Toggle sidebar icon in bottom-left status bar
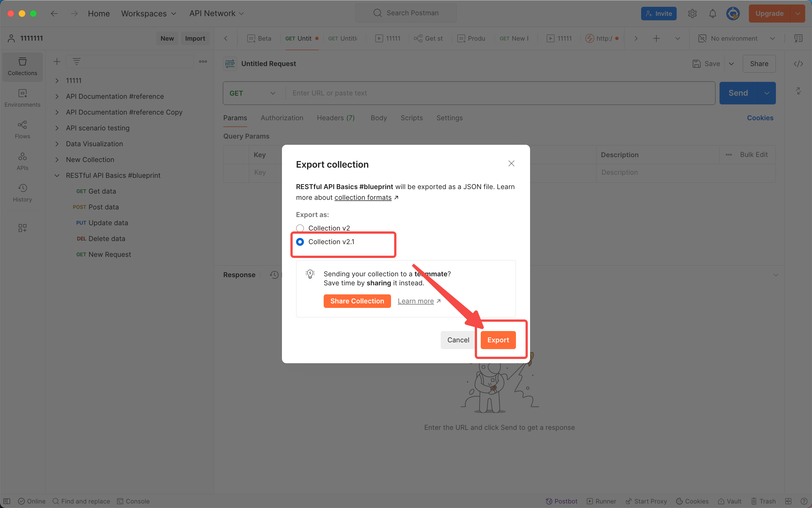Viewport: 812px width, 508px height. 7,501
